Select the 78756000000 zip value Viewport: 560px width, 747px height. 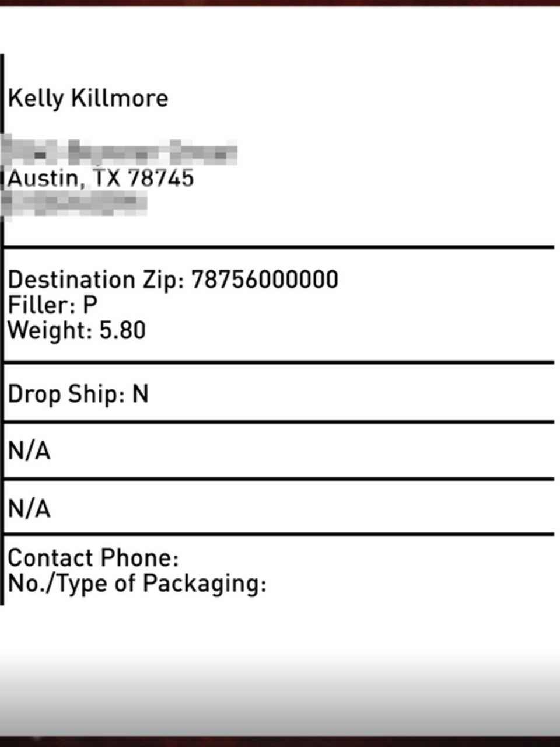point(265,280)
